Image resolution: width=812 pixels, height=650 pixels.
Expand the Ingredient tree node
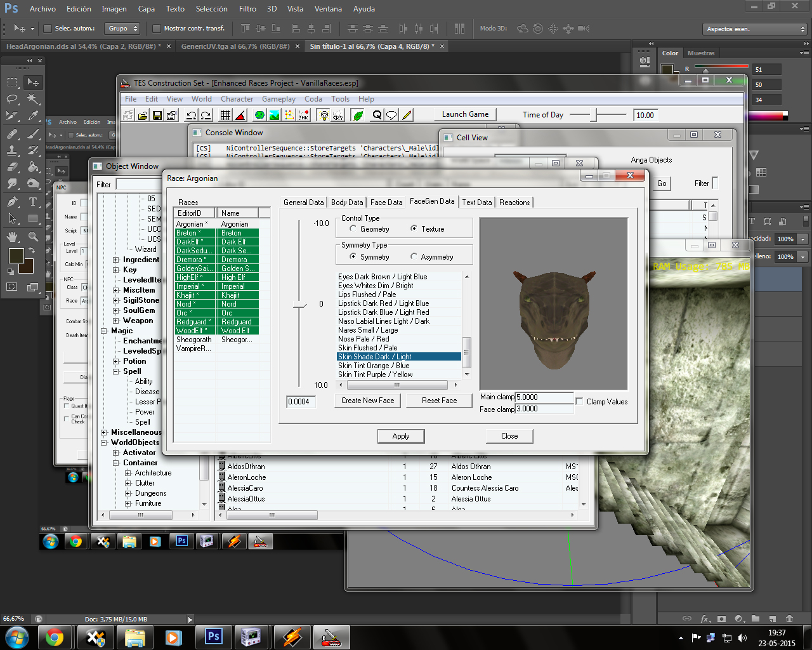(116, 260)
